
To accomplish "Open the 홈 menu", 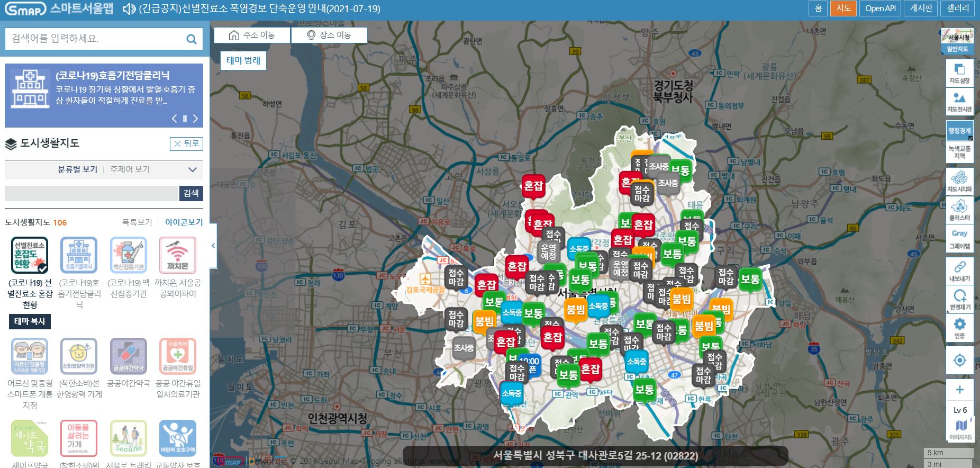I will point(818,8).
